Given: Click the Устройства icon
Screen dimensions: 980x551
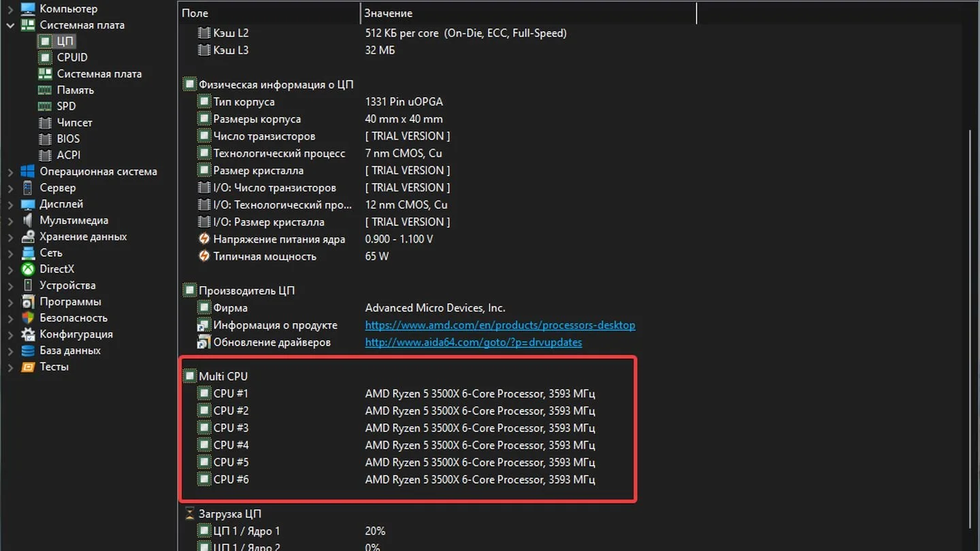Looking at the screenshot, I should pos(28,286).
